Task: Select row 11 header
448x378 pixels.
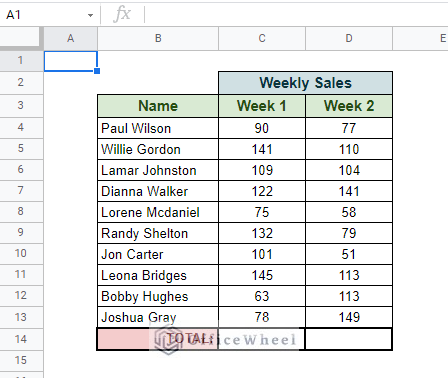Action: pyautogui.click(x=21, y=275)
